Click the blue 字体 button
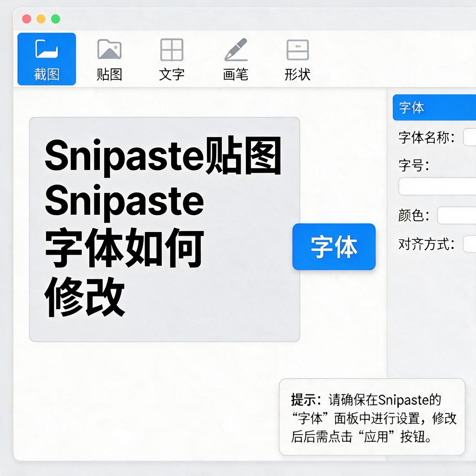Image resolution: width=476 pixels, height=476 pixels. click(x=334, y=246)
